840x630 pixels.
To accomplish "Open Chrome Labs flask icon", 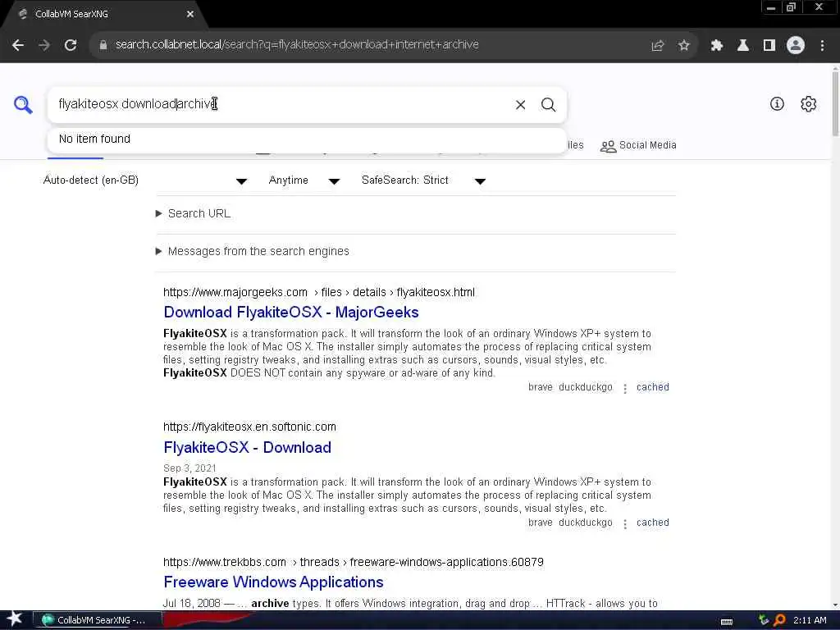I will (743, 46).
